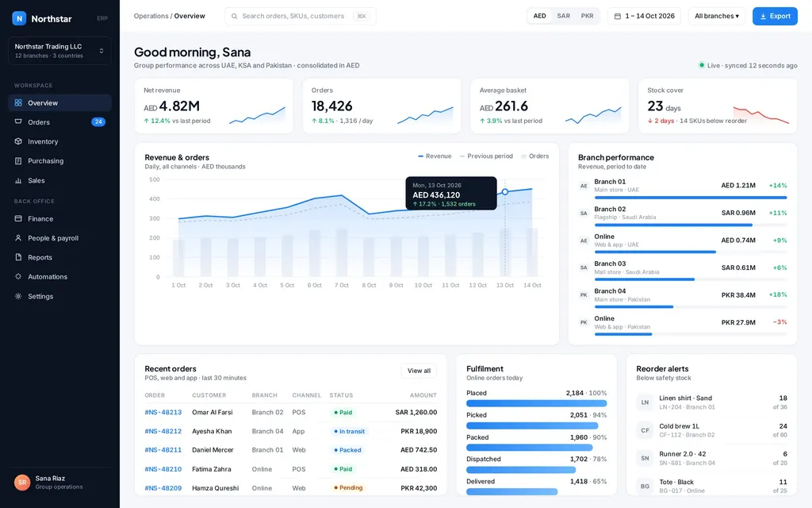Viewport: 812px width, 508px height.
Task: Click the Pending status for Hamza Qureshi
Action: [349, 488]
